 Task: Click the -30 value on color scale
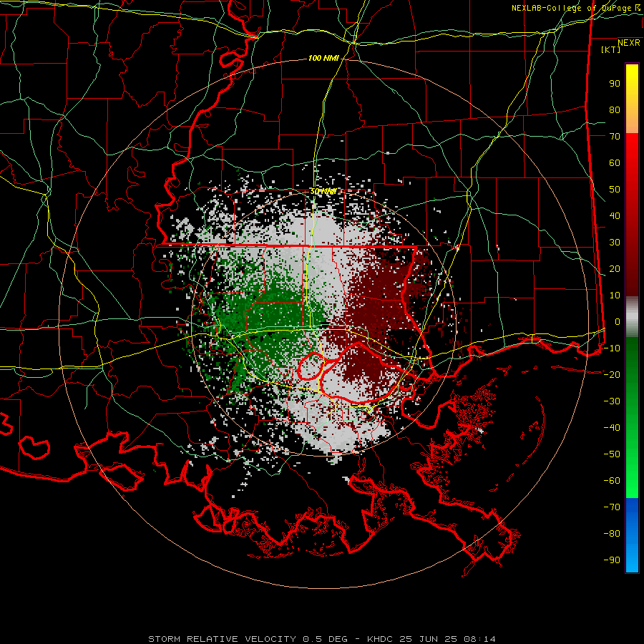612,401
